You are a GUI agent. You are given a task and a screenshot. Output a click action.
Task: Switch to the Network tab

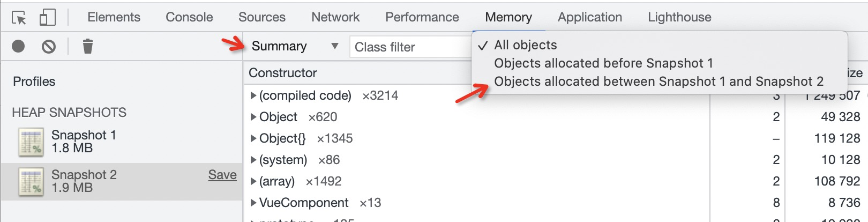click(x=335, y=17)
